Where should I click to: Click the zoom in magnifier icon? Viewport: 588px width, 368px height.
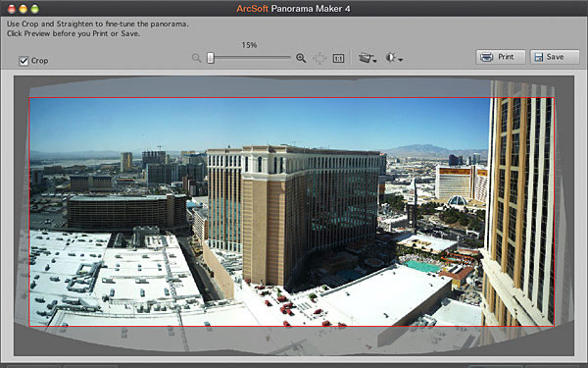(x=301, y=58)
